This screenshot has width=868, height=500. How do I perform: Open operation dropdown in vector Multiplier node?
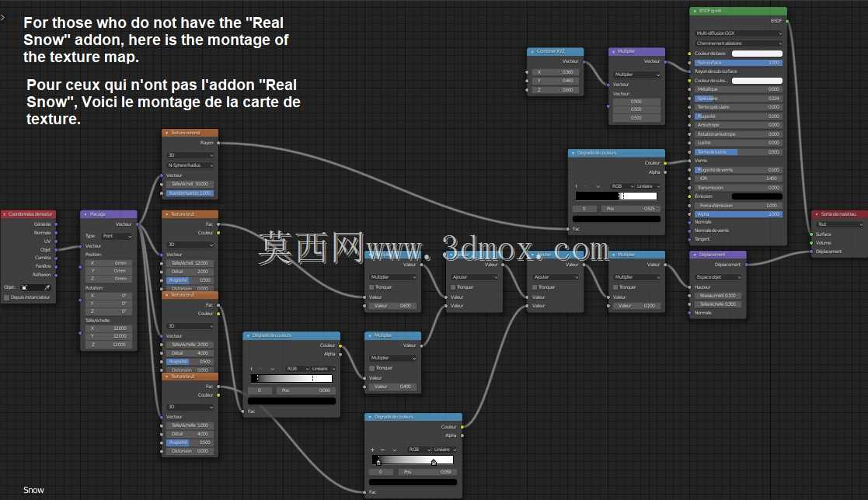(x=636, y=74)
